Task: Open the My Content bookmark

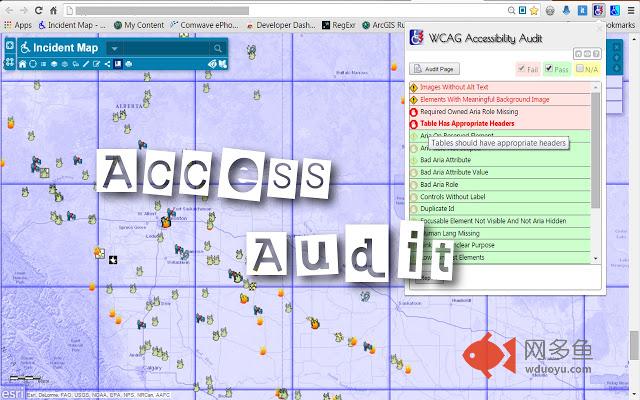Action: point(139,25)
